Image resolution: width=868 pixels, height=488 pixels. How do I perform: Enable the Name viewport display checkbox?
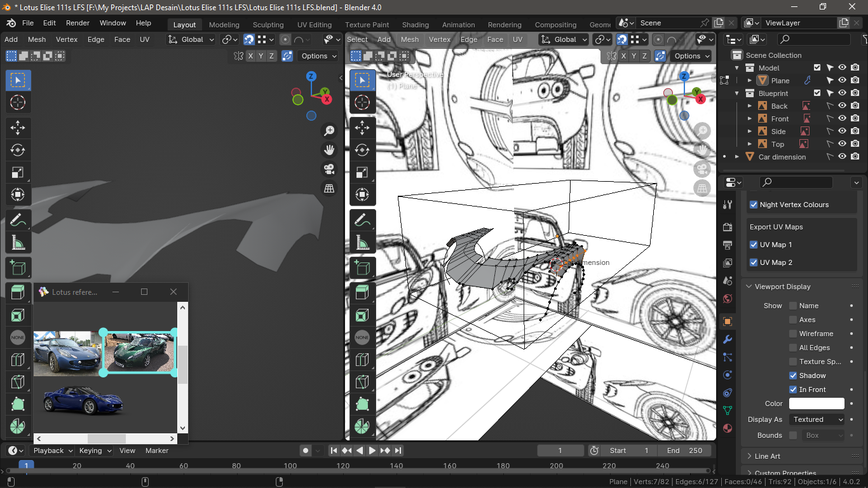[793, 306]
